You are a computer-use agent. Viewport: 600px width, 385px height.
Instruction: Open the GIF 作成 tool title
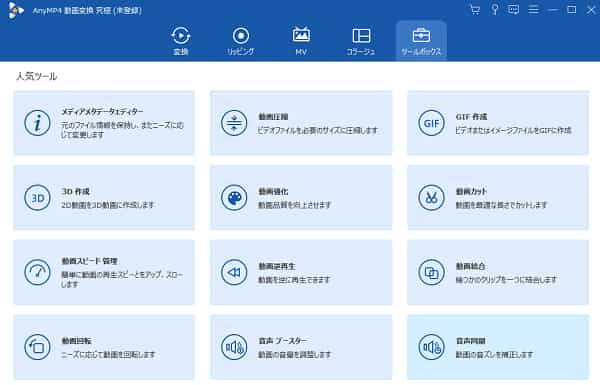pyautogui.click(x=471, y=117)
